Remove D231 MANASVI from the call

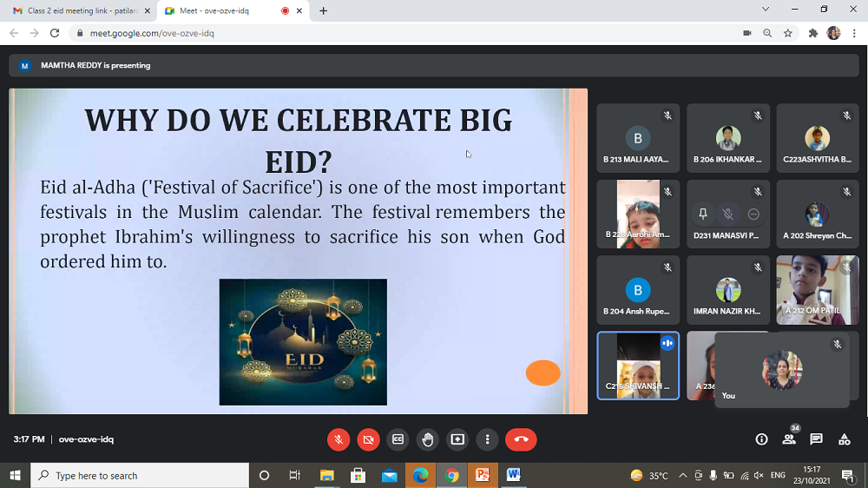tap(753, 214)
